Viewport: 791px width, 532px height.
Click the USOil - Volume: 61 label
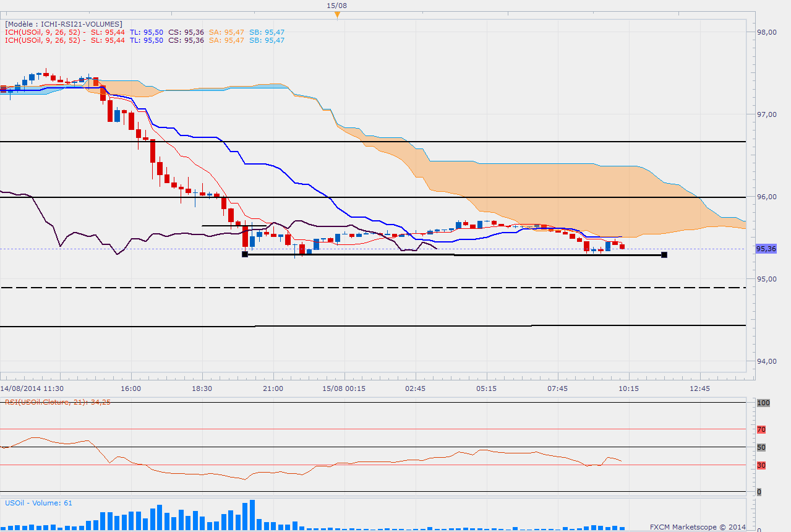coord(38,503)
